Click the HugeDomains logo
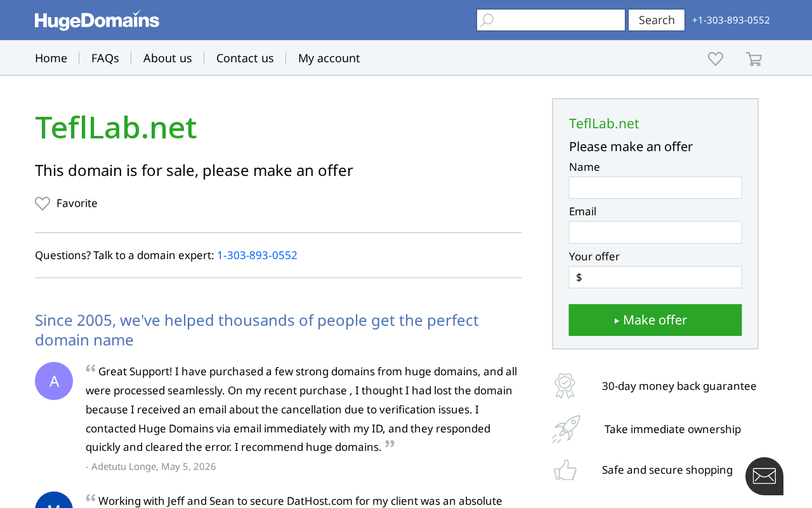This screenshot has width=812, height=508. (x=97, y=20)
